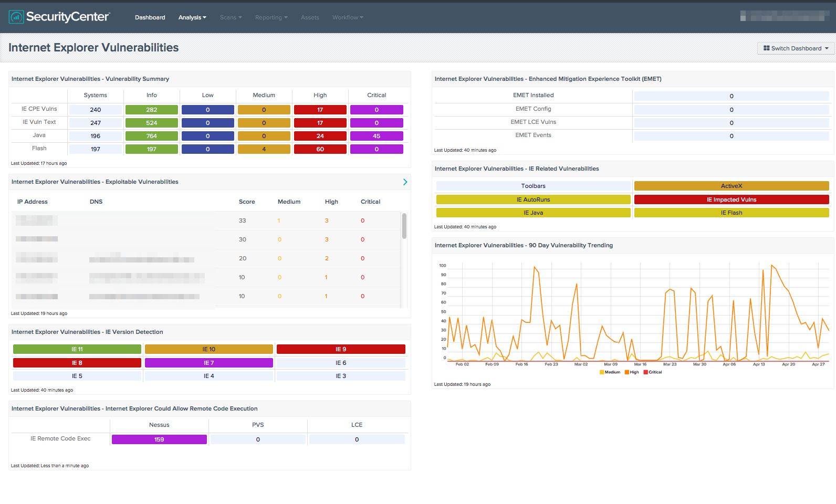Click the grid icon in Switch Dashboard
The image size is (836, 504).
[766, 48]
